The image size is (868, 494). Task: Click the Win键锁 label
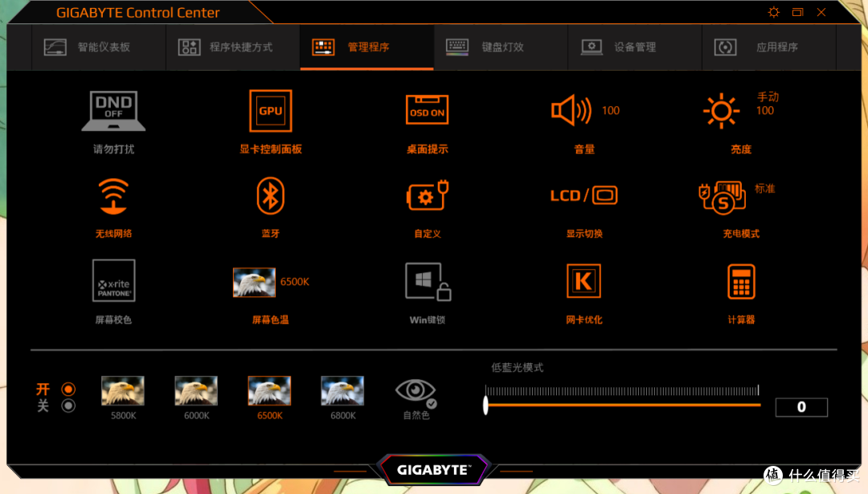click(427, 320)
